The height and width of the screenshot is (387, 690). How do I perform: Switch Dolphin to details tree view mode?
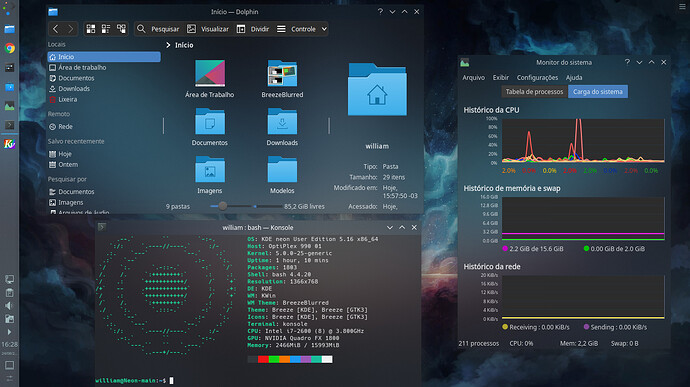coord(121,29)
